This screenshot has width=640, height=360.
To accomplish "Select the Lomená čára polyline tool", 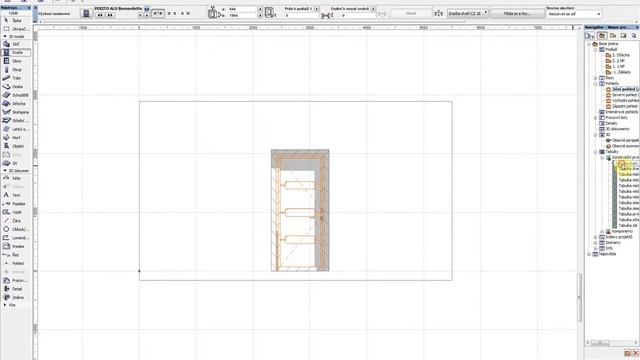I will pyautogui.click(x=16, y=238).
